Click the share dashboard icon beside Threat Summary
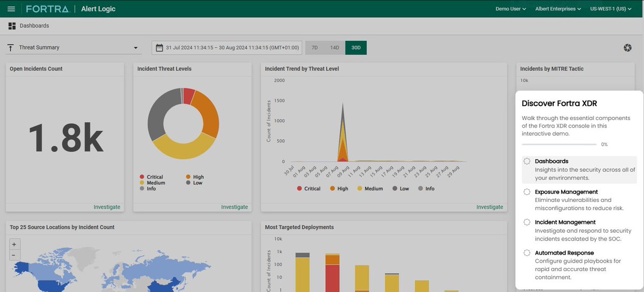The width and height of the screenshot is (644, 292). (10, 48)
